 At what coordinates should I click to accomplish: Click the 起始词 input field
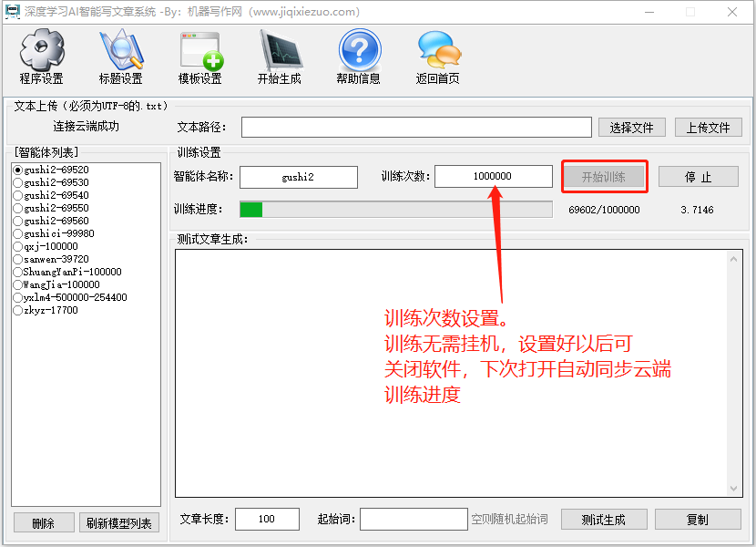(x=414, y=519)
